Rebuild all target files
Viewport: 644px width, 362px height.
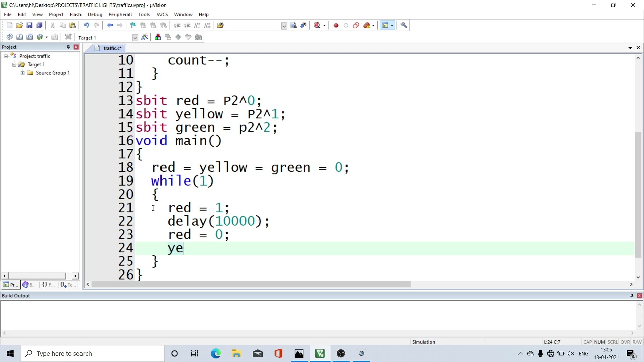pyautogui.click(x=29, y=37)
